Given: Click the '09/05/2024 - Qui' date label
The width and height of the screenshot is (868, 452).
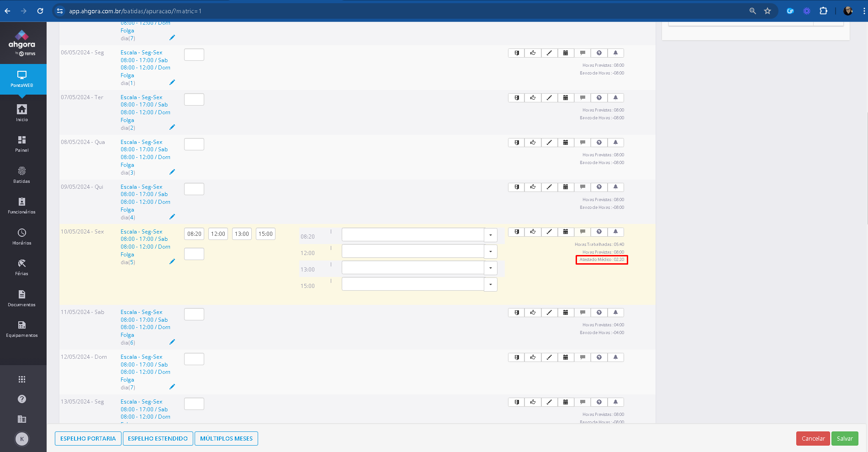Looking at the screenshot, I should pos(82,187).
